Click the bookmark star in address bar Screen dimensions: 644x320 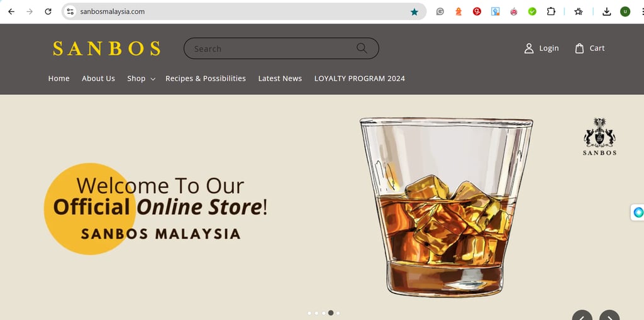point(414,11)
